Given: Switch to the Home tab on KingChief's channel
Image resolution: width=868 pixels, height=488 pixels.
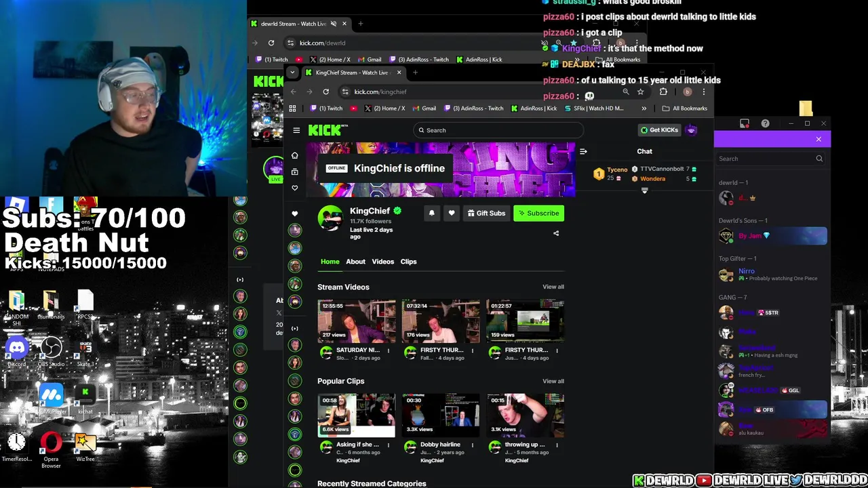Looking at the screenshot, I should (330, 262).
